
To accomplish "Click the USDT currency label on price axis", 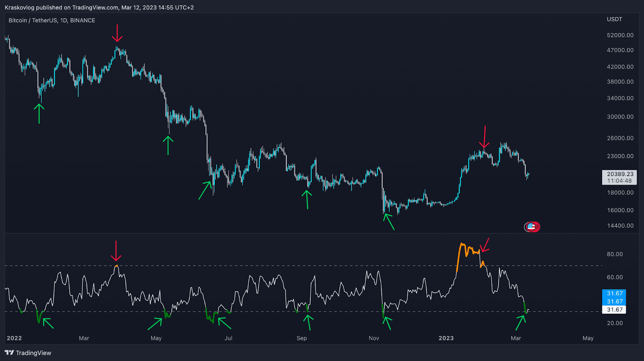I will pos(615,19).
